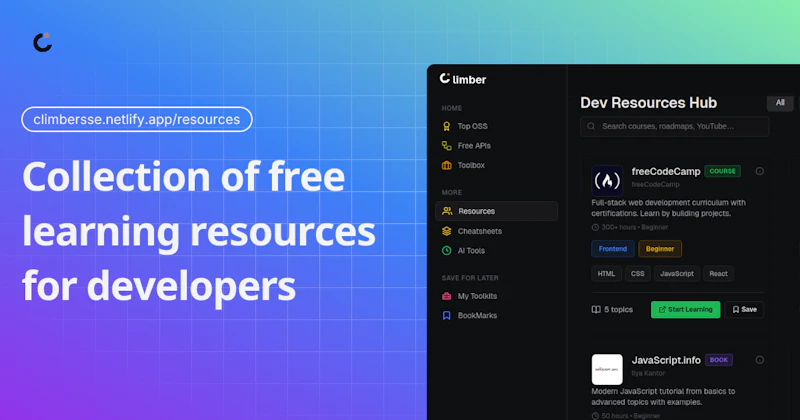Screen dimensions: 800x420
Task: Click the freeCodeCamp info icon
Action: coord(760,171)
